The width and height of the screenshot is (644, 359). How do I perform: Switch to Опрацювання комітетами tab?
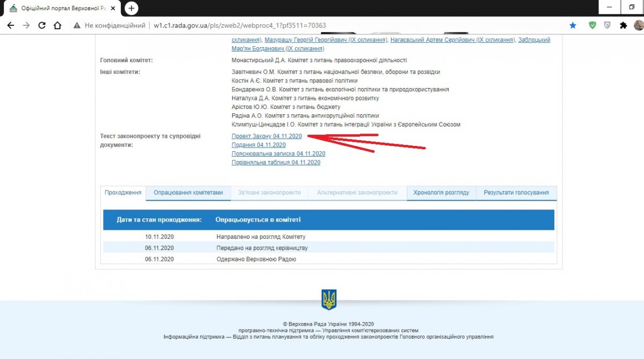[188, 193]
